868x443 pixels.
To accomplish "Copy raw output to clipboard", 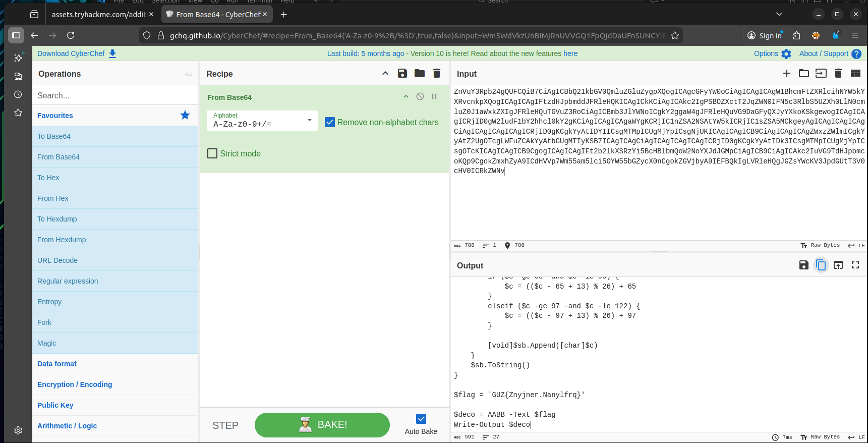I will point(821,265).
